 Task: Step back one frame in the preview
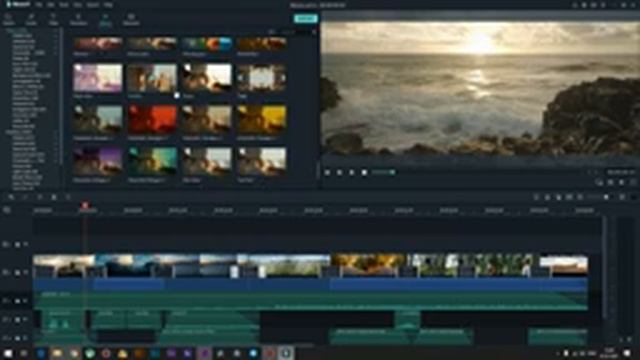[327, 173]
